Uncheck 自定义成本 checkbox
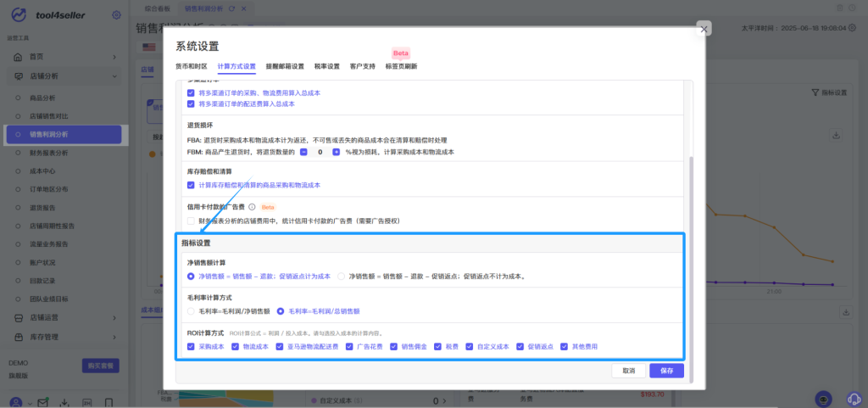Viewport: 868px width, 408px height. click(470, 347)
